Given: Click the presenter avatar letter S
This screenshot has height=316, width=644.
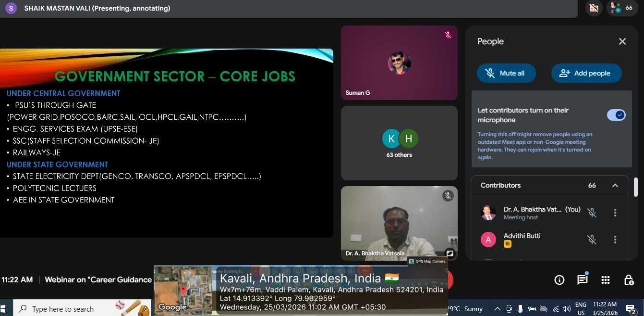Looking at the screenshot, I should (x=11, y=8).
